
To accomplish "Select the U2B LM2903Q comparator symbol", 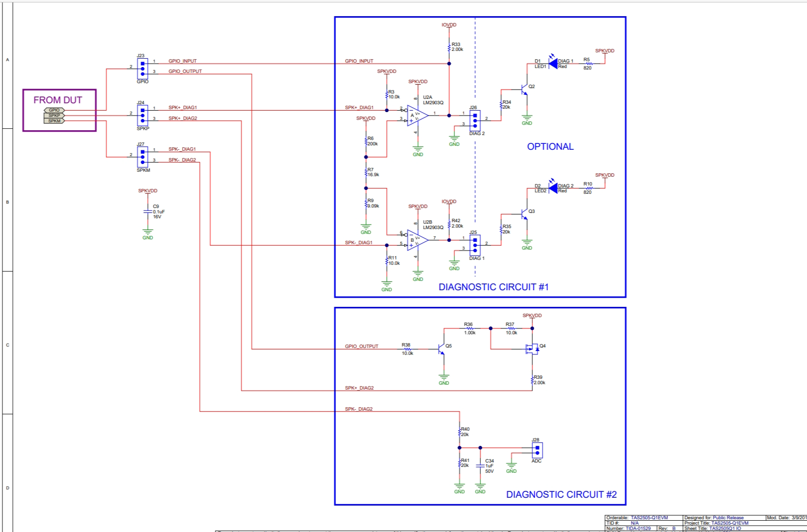I will coord(417,240).
